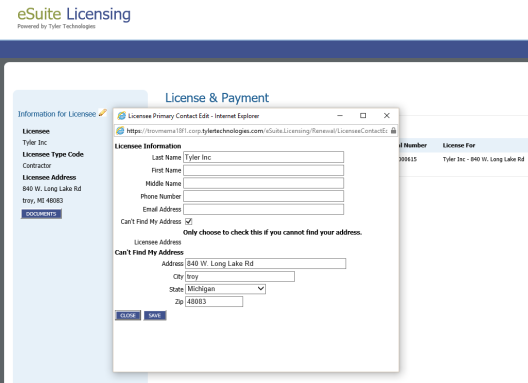Viewport: 528px width, 383px height.
Task: Click the popup URL address bar
Action: tap(257, 131)
